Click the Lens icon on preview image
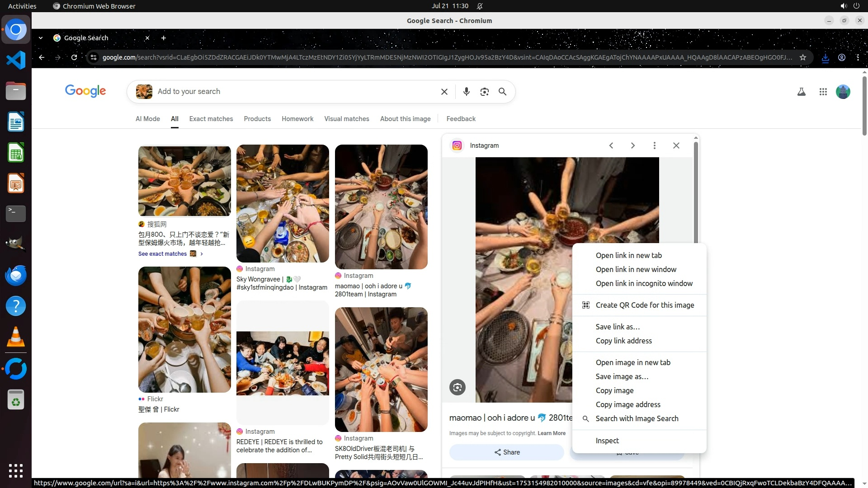This screenshot has height=488, width=868. coord(457,387)
